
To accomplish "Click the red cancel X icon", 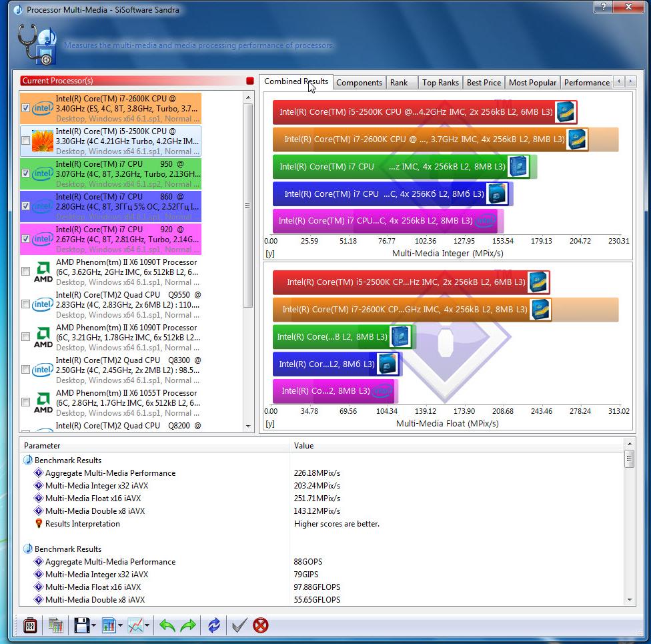I will pyautogui.click(x=261, y=625).
